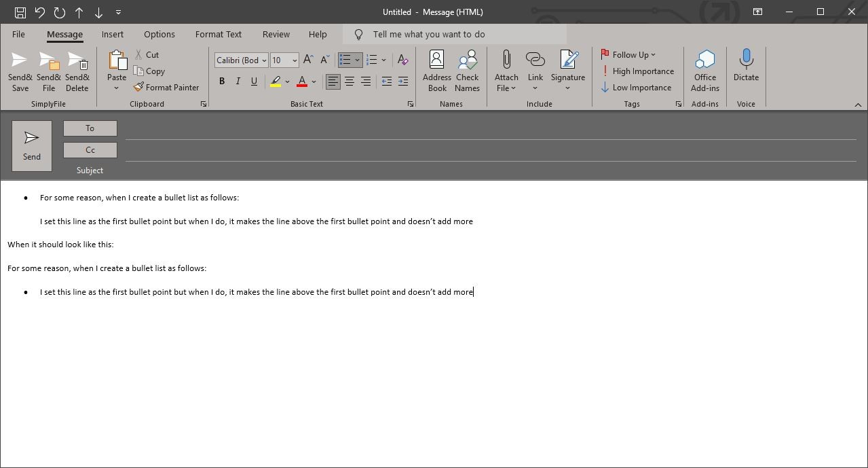Toggle the numbered list button
Screen dimensions: 868x468
371,60
